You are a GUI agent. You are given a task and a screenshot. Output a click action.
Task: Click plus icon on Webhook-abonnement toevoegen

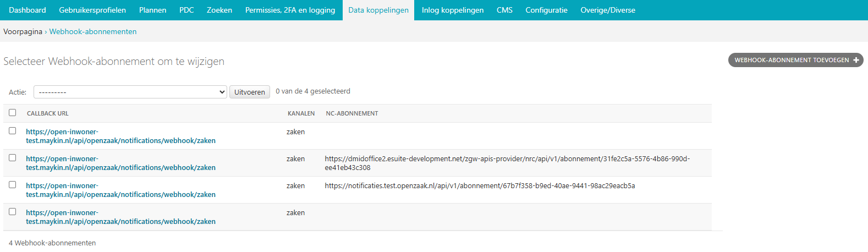pos(856,60)
